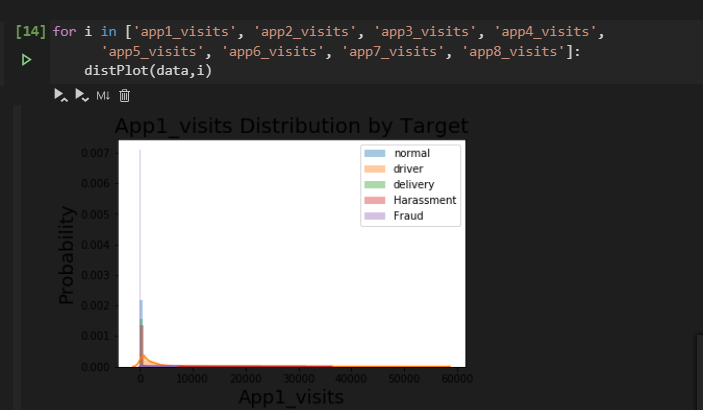Click the red Harassment legend swatch
Image resolution: width=703 pixels, height=410 pixels.
(x=375, y=200)
